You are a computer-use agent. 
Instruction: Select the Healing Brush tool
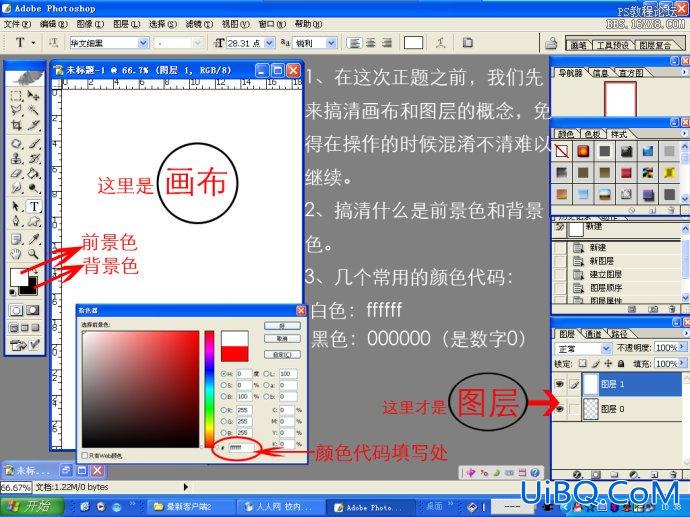[x=17, y=143]
